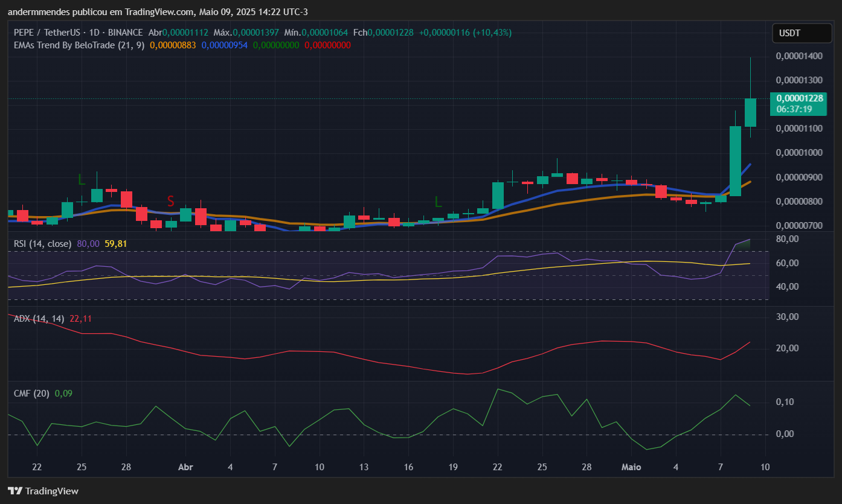This screenshot has width=842, height=504.
Task: Select the CMF (20) indicator legend
Action: click(32, 394)
